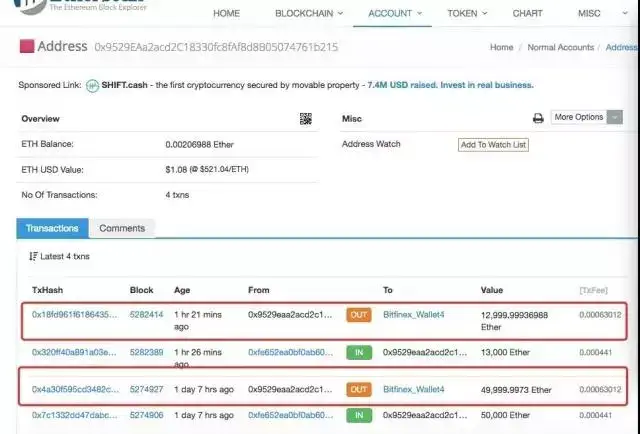This screenshot has width=640, height=434.
Task: Expand the TOKEN navigation menu
Action: (x=467, y=14)
